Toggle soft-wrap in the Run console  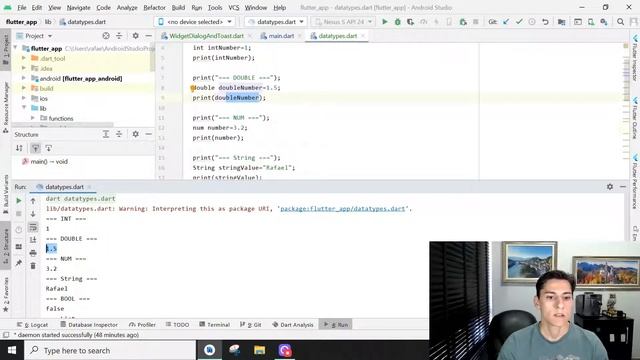pyautogui.click(x=33, y=227)
